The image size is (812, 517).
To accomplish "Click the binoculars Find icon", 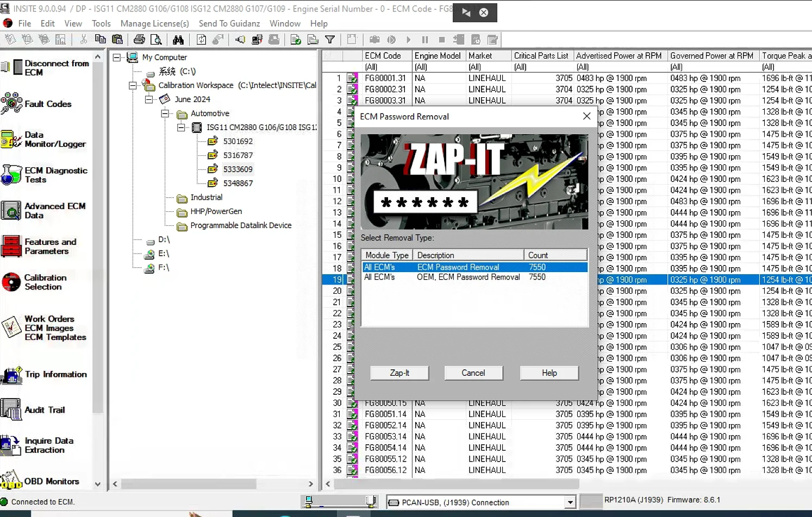I will [178, 40].
